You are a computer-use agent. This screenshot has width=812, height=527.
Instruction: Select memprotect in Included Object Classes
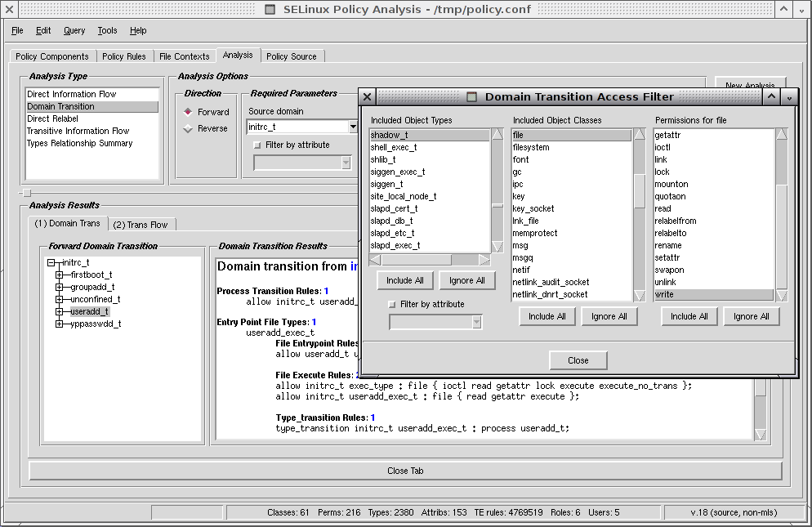[x=572, y=233]
